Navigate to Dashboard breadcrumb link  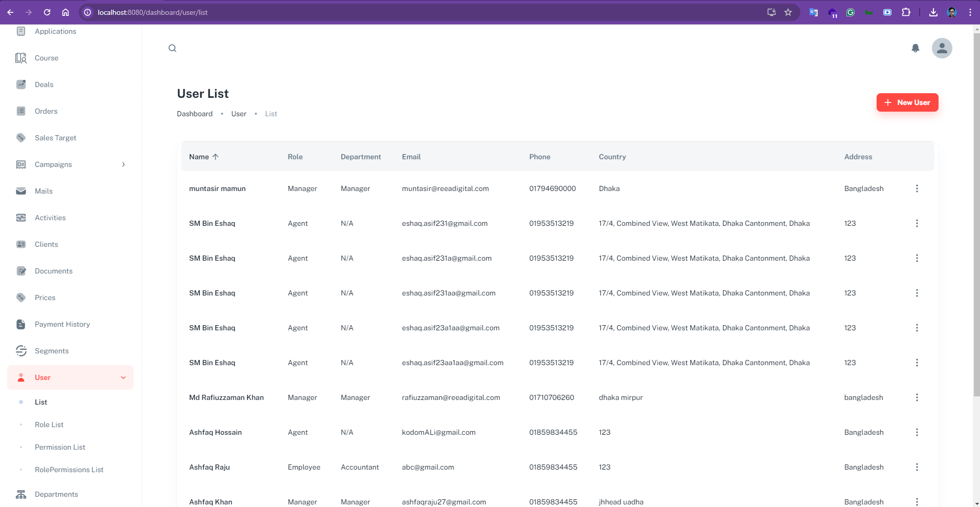(194, 114)
